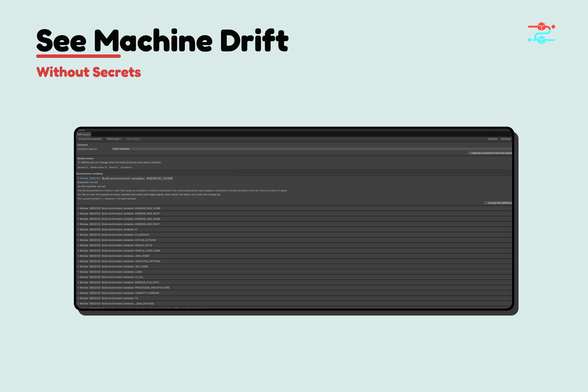Expand the GITHUB_ACTIONS review row
588x392 pixels.
[x=294, y=240]
